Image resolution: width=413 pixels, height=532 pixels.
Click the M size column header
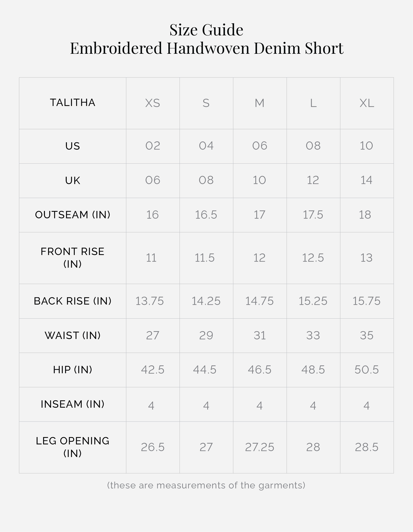(259, 103)
